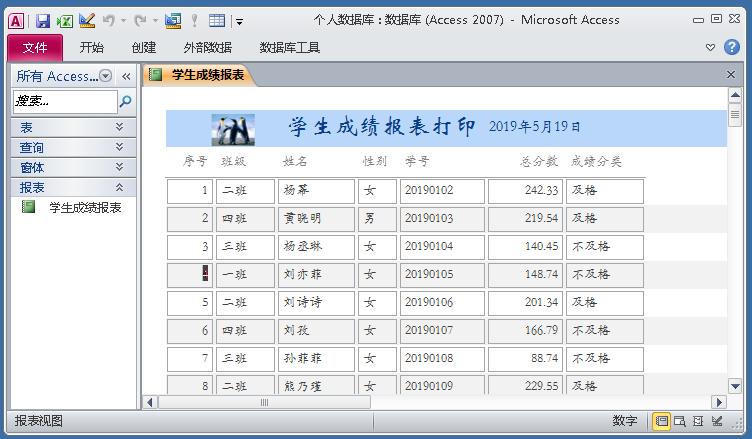752x439 pixels.
Task: Expand the 表 group in navigation pane
Action: point(73,128)
